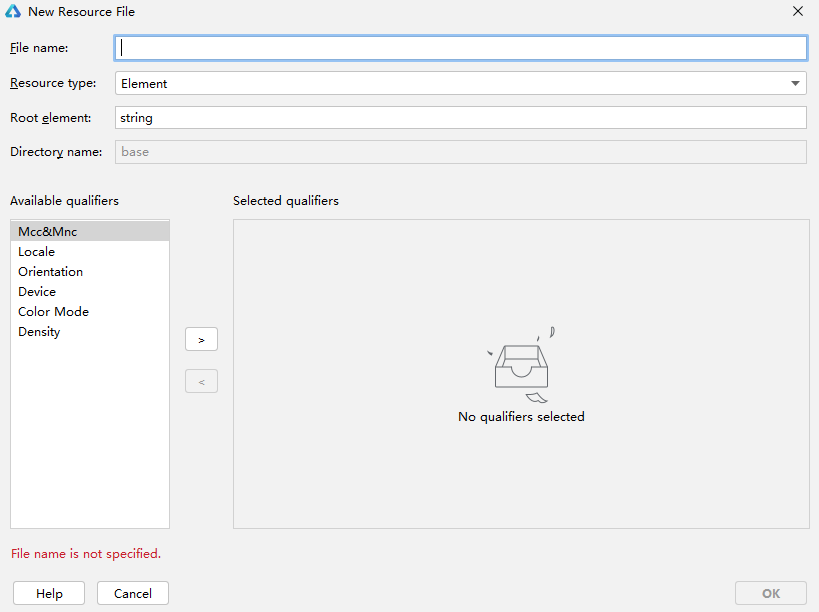Click the empty inbox icon in Selected qualifiers
Screen dimensions: 819x612
(521, 365)
